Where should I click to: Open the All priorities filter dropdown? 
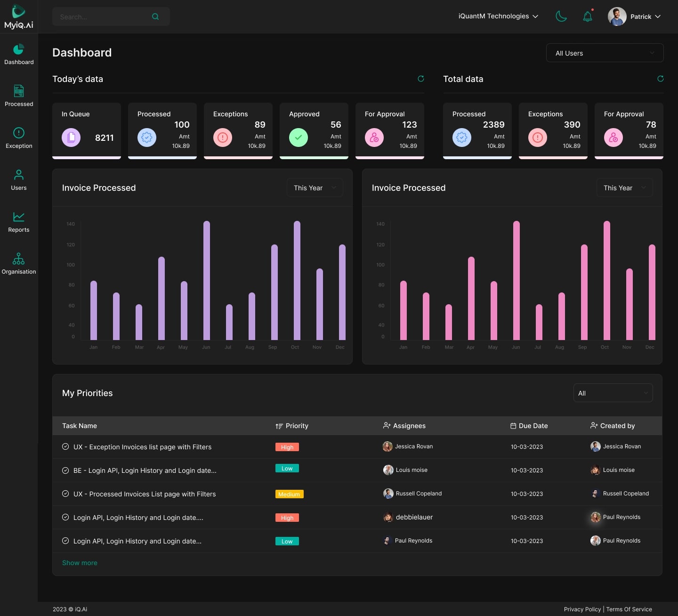tap(613, 393)
